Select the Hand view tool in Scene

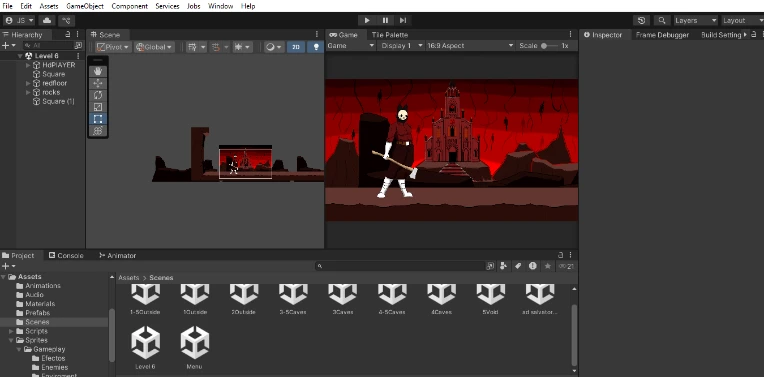tap(98, 71)
